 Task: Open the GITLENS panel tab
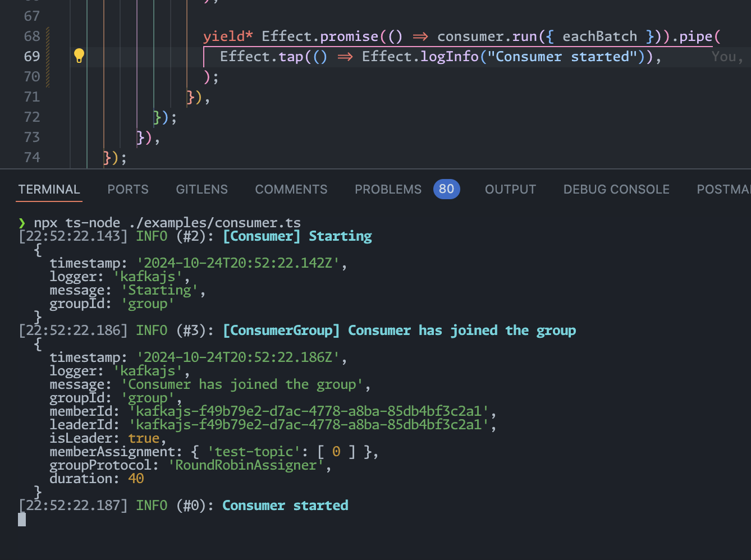click(202, 190)
